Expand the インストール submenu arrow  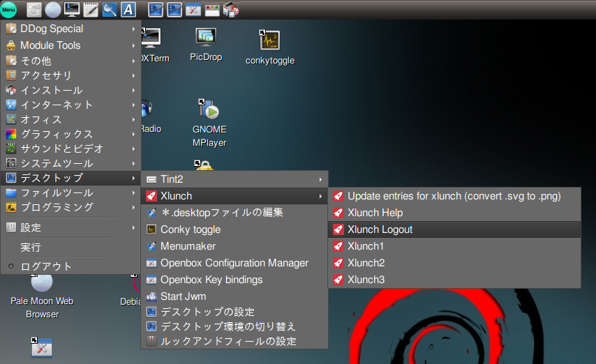133,91
